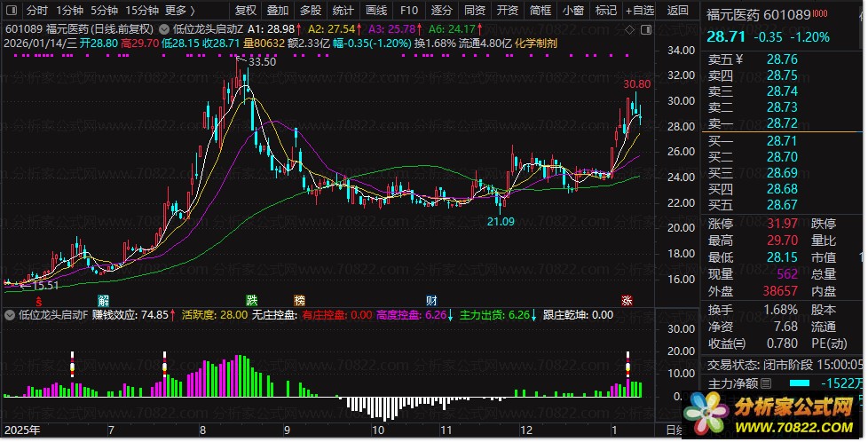The height and width of the screenshot is (442, 868).
Task: Click the 卖一 ask price 28.72
Action: pos(782,123)
